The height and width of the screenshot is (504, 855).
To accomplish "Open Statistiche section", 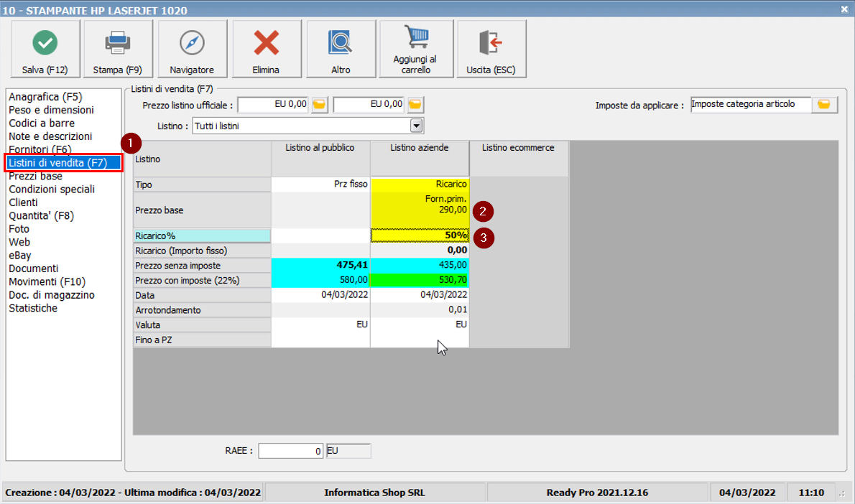I will coord(33,308).
